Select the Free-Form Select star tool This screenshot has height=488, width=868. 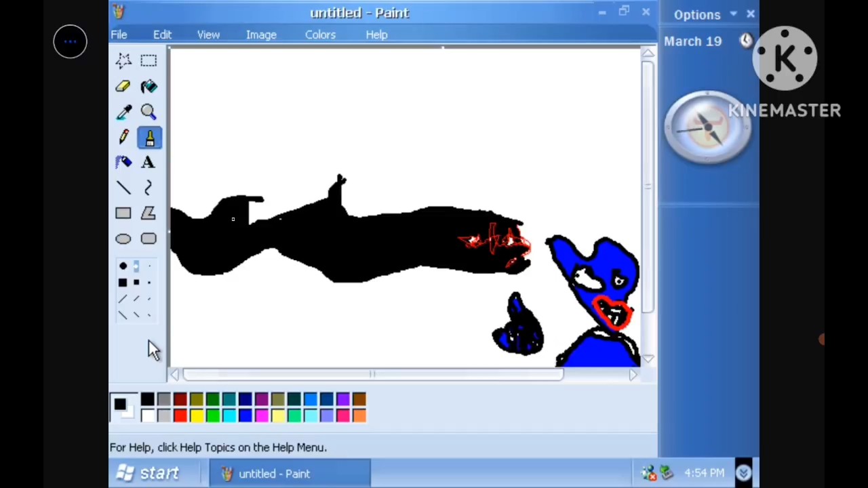point(123,61)
